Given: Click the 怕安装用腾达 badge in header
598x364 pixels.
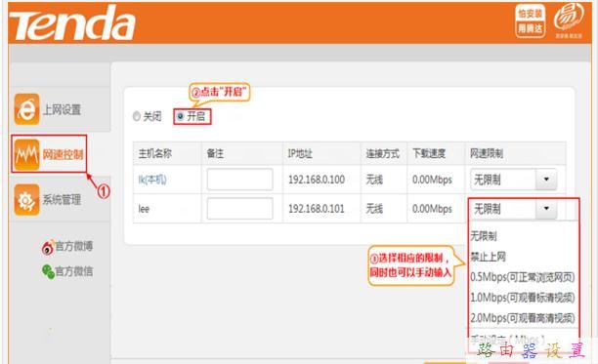Looking at the screenshot, I should pyautogui.click(x=531, y=20).
